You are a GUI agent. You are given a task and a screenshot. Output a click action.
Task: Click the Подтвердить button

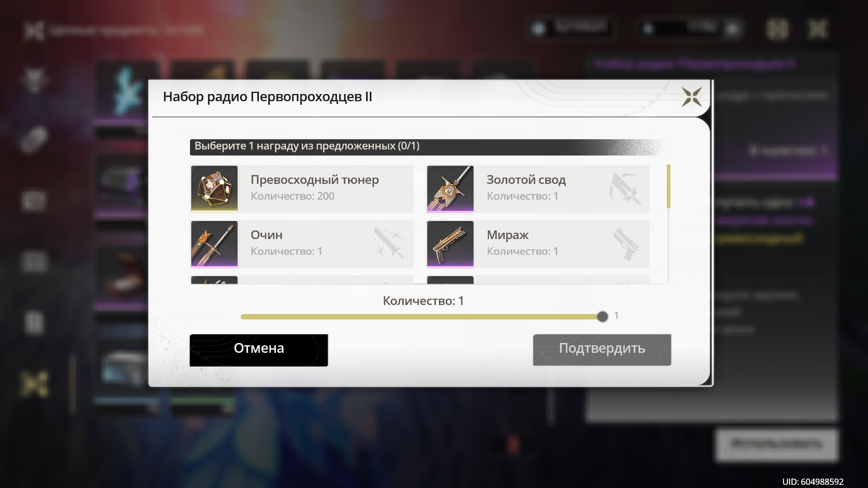[602, 350]
